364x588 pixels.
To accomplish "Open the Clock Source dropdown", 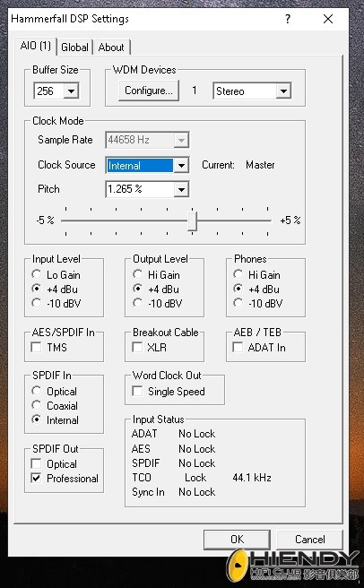I will pos(181,165).
